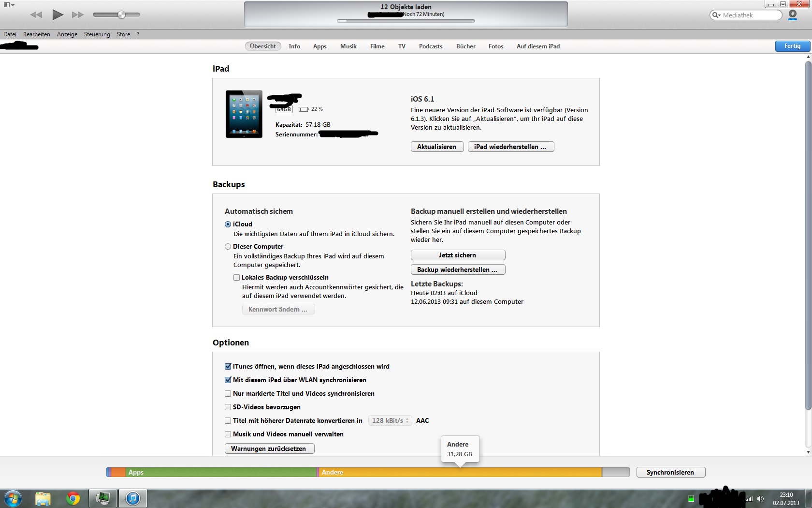
Task: Enable Lokales Backup verschlüsseln checkbox
Action: (236, 278)
